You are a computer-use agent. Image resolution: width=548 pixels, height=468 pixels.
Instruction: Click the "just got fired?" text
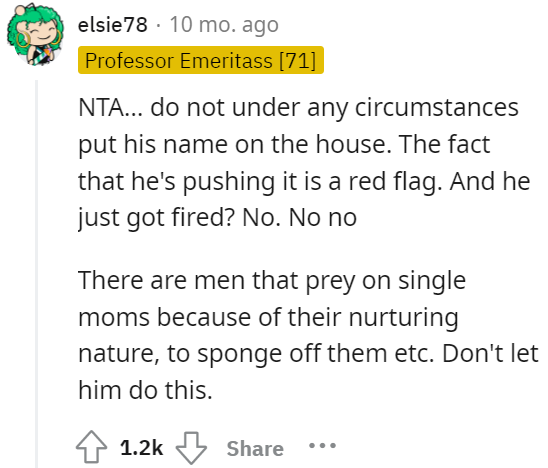(156, 218)
